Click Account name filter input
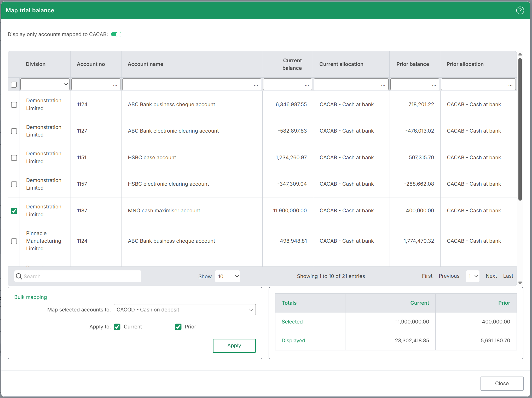This screenshot has height=398, width=532. click(x=192, y=84)
